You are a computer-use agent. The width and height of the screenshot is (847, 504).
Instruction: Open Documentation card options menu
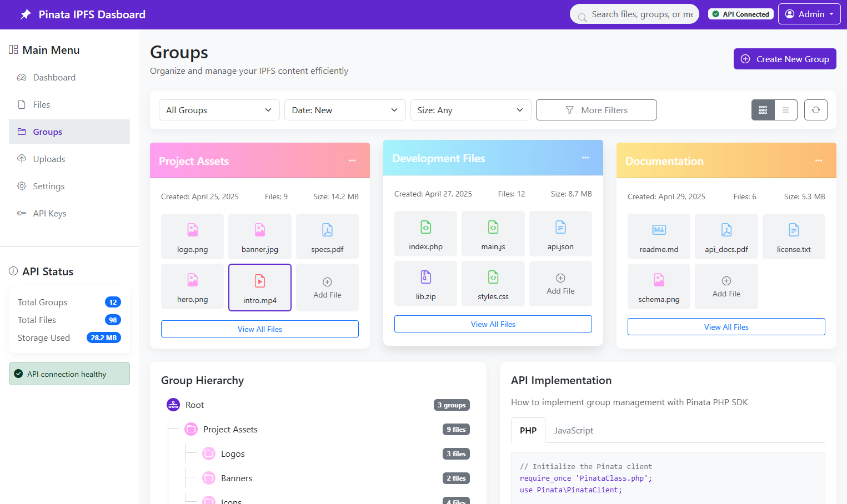pos(819,160)
